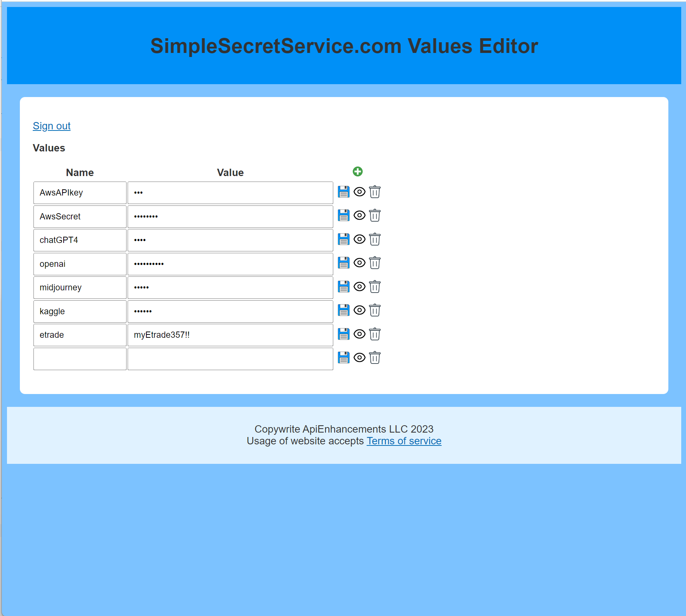Viewport: 686px width, 616px height.
Task: Reveal the AwsAPIkey value with eye icon
Action: (x=359, y=192)
